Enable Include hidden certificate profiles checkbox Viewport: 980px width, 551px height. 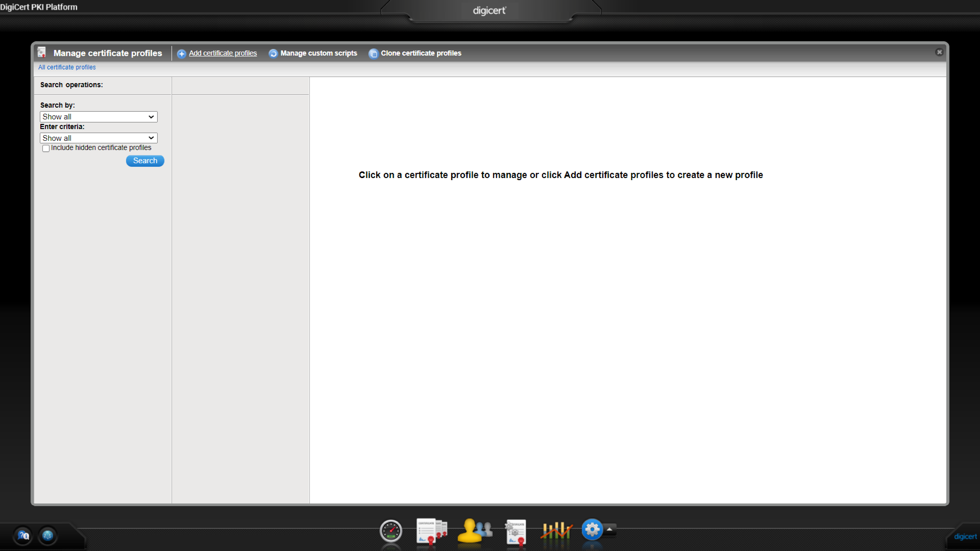point(46,148)
